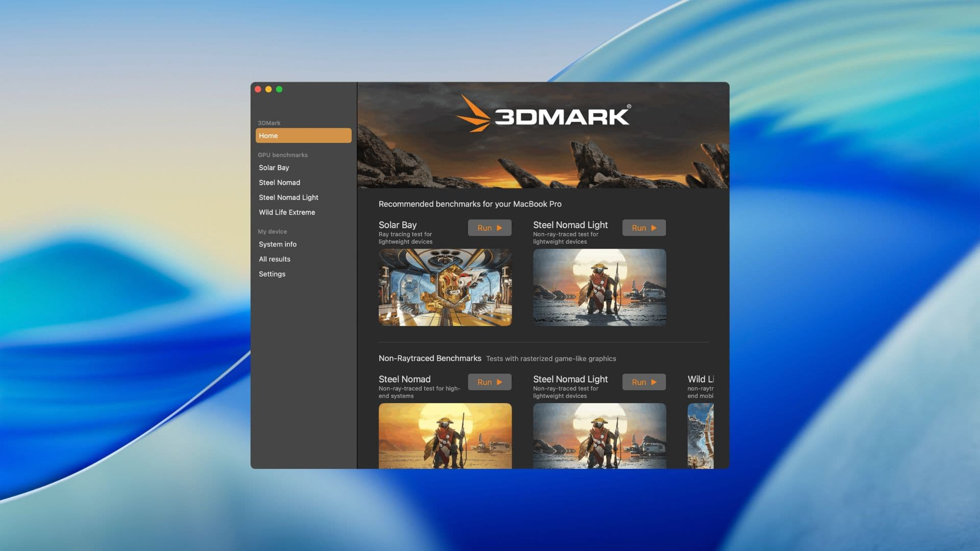Screen dimensions: 980x551
Task: Click the play arrow on Solar Bay's Run button
Action: pyautogui.click(x=499, y=228)
